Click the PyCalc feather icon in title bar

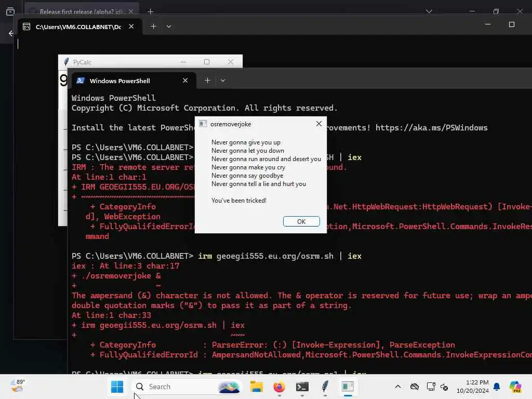(66, 62)
